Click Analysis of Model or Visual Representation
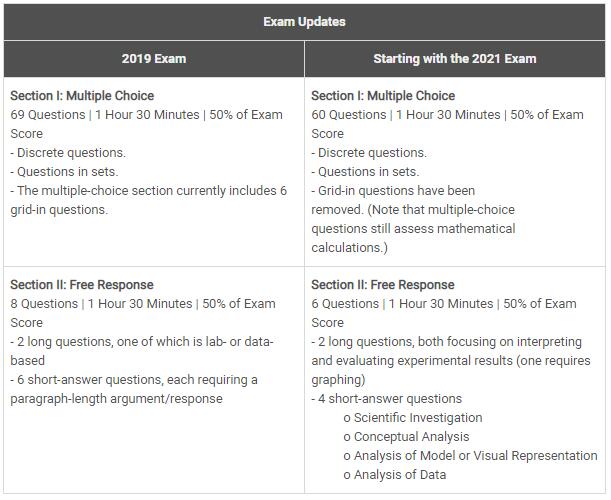 (x=470, y=456)
